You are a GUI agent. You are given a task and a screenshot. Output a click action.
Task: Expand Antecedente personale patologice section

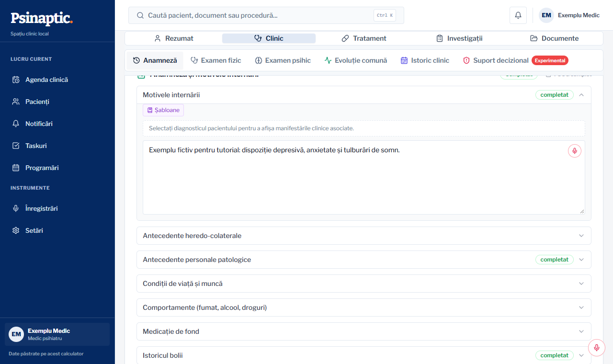click(364, 260)
